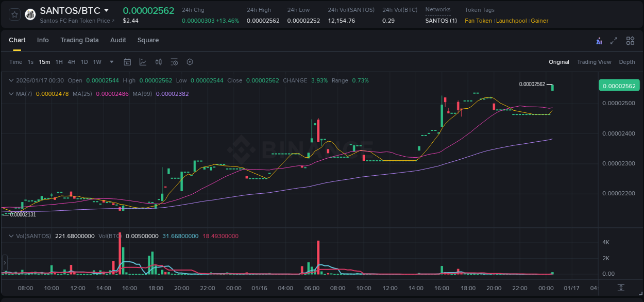Open the Launchpool token tag link
644x302 pixels.
pos(511,21)
